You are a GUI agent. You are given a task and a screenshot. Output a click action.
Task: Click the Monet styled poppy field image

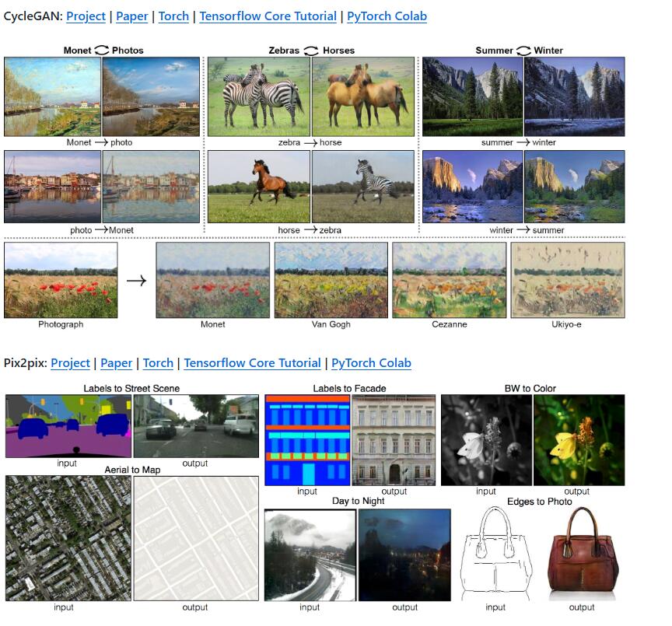[213, 280]
